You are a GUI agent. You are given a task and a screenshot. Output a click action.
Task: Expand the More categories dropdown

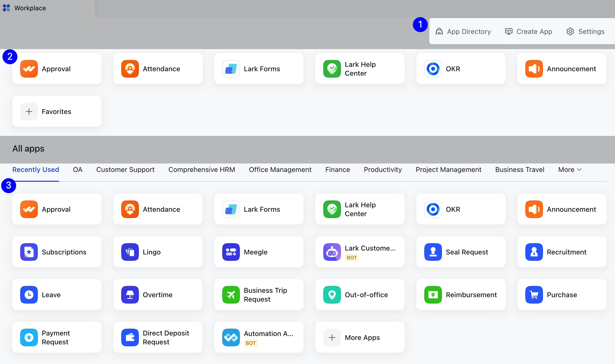570,169
